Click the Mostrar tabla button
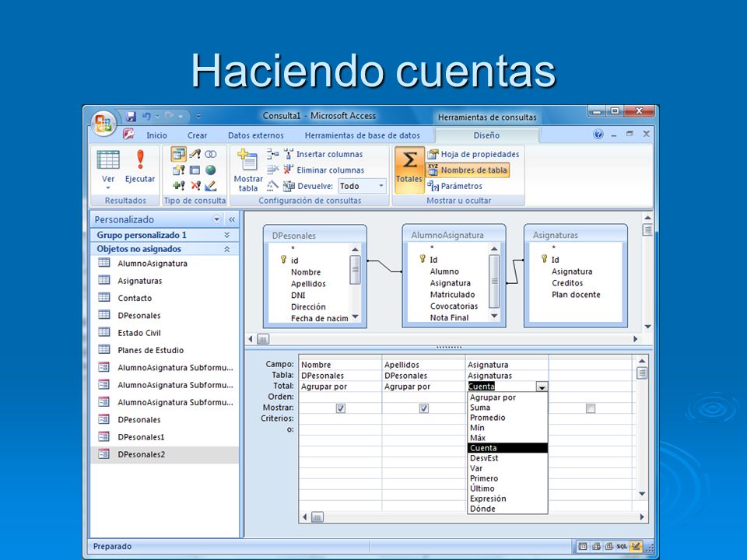Screen dimensions: 747x560 coord(247,170)
